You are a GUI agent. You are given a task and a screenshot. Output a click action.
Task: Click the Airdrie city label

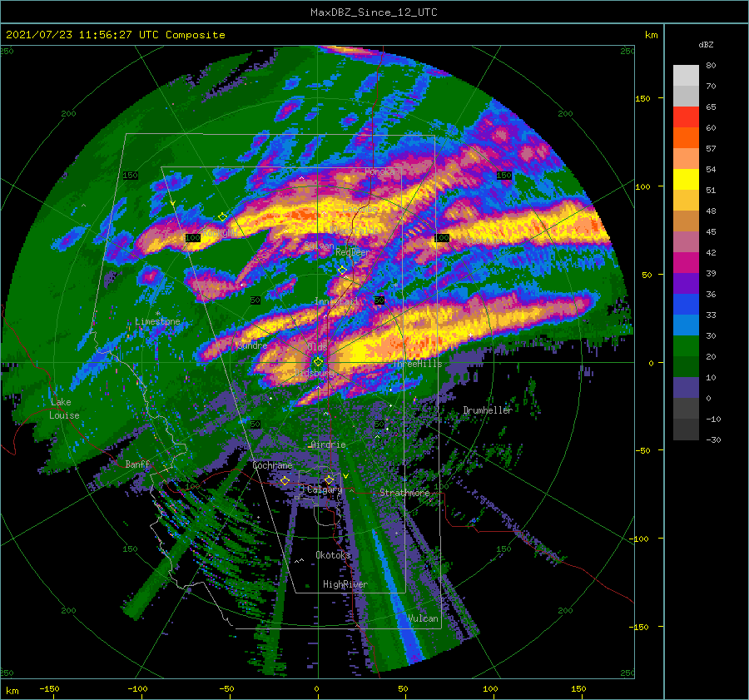pos(328,444)
